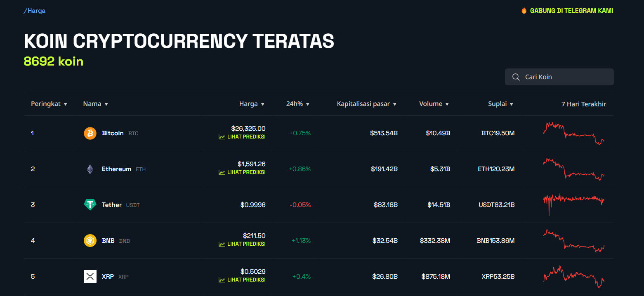Click Tether's volume $14.51B
This screenshot has height=296, width=644.
[439, 205]
